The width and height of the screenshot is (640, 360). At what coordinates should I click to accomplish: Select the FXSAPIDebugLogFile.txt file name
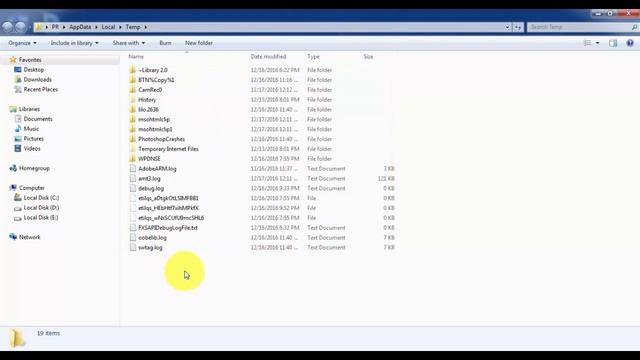pos(168,228)
